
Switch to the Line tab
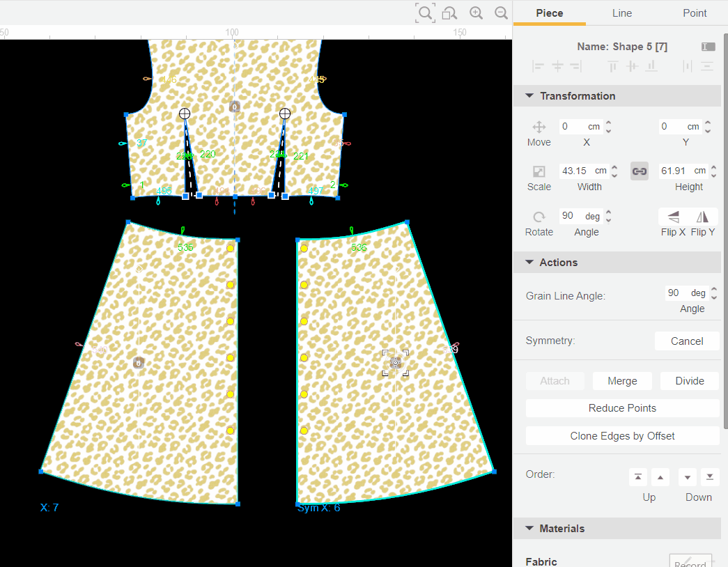tap(622, 13)
